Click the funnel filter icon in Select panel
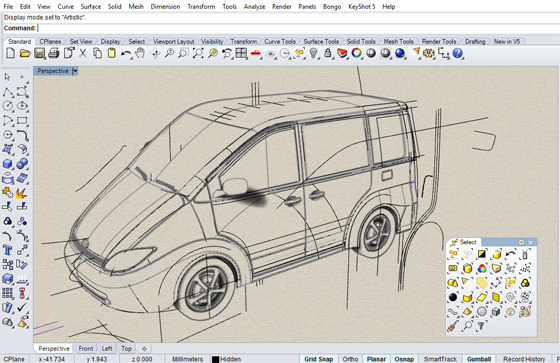 pos(481,325)
